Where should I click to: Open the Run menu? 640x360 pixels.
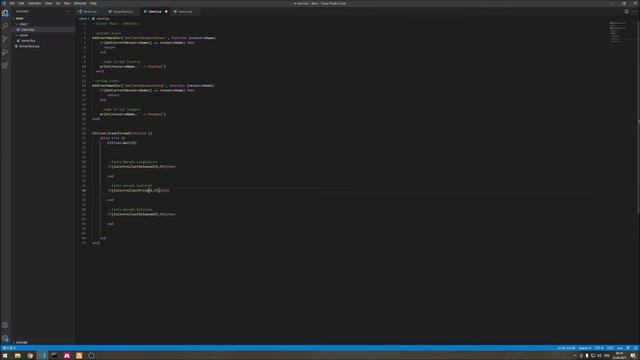coord(67,3)
